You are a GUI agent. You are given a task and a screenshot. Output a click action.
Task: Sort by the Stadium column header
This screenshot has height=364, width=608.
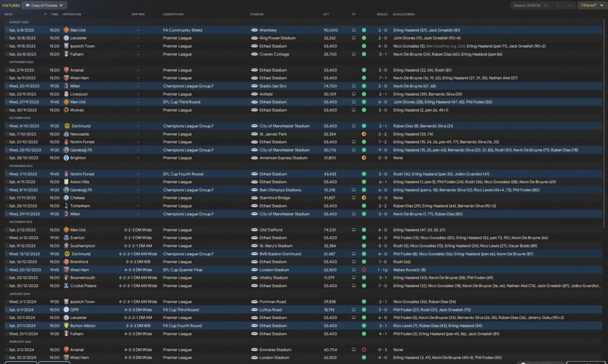(256, 14)
